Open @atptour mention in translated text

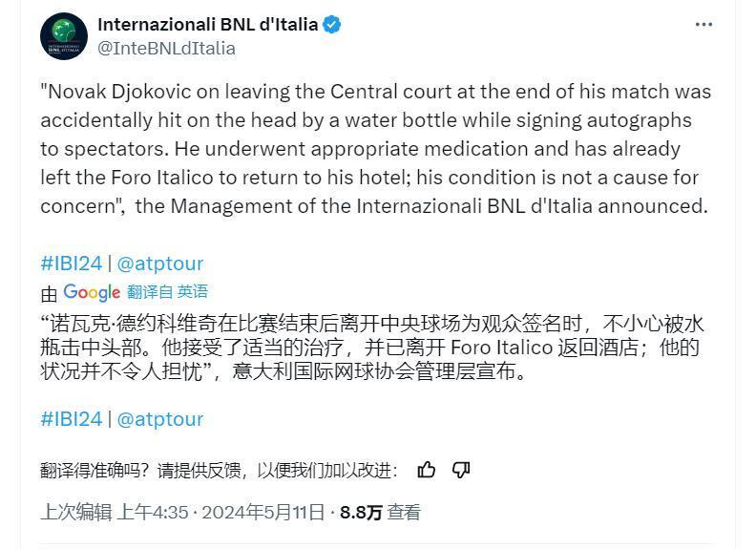160,419
